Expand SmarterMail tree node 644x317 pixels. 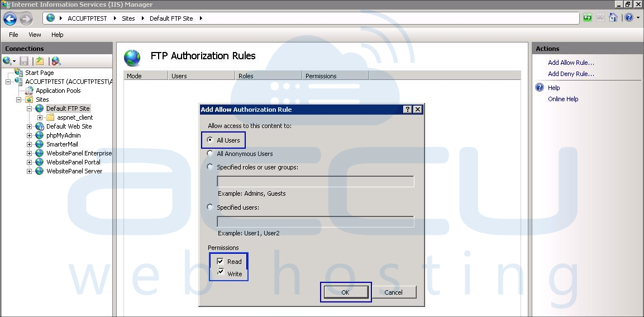(x=29, y=144)
